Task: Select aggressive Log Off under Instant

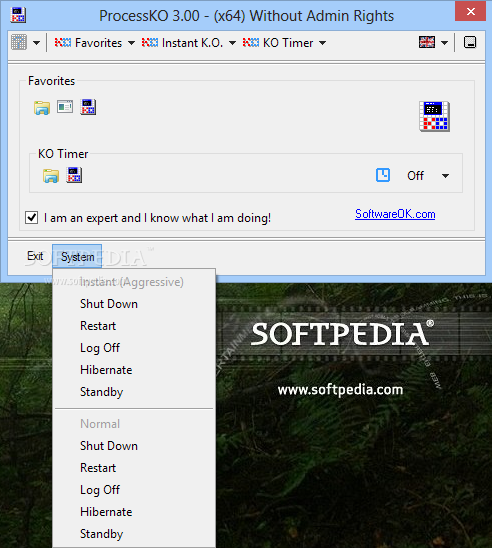Action: [134, 348]
